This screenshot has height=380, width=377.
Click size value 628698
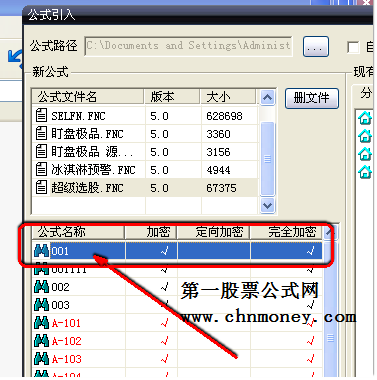click(x=224, y=116)
